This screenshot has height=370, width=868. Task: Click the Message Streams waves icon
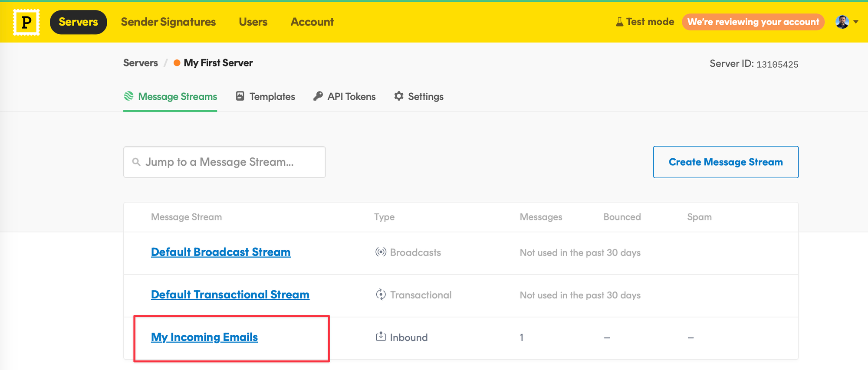[x=128, y=96]
